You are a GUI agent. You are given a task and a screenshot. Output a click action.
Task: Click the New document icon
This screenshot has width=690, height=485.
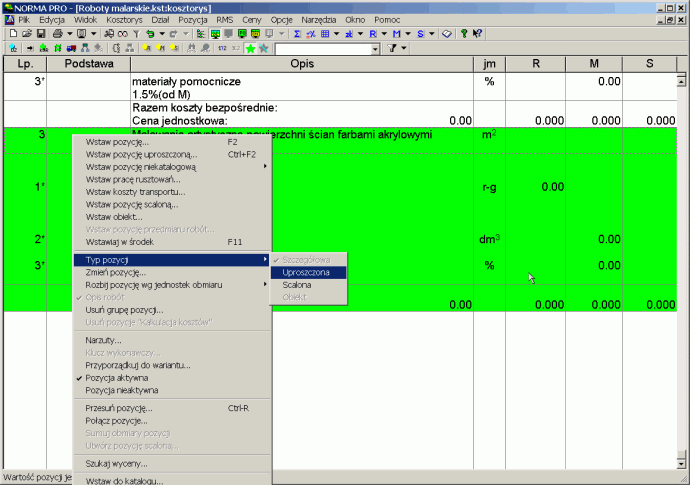pos(11,34)
